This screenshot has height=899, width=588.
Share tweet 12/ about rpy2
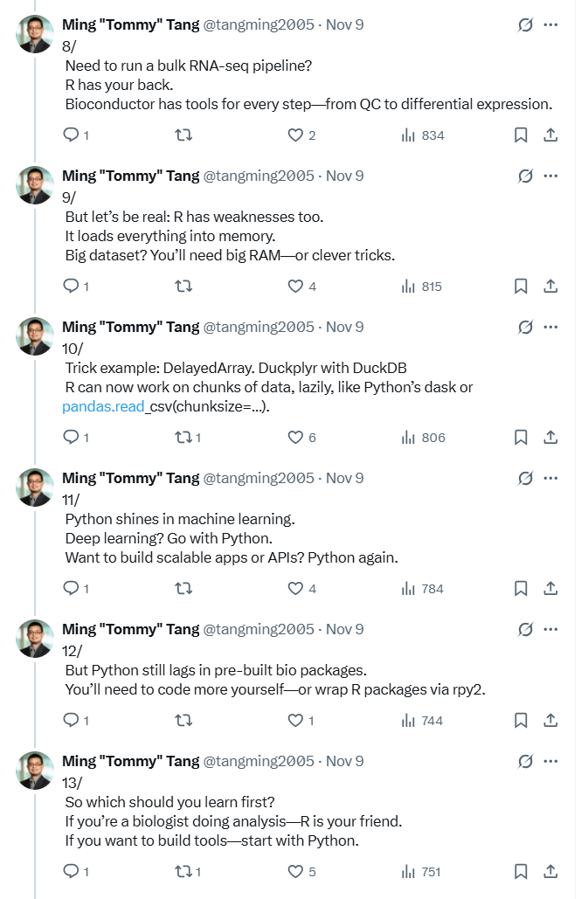550,721
